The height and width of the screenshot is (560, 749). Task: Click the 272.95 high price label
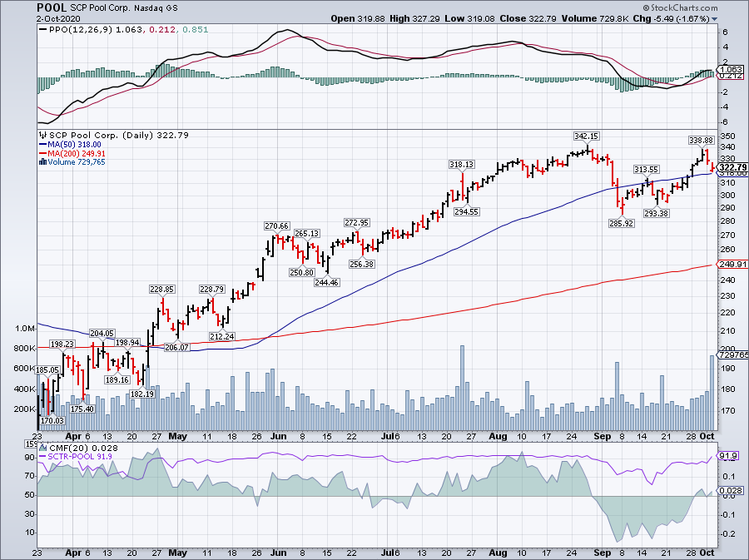(x=357, y=223)
